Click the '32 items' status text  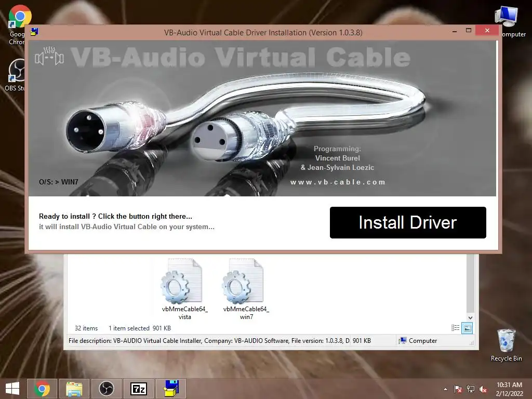pos(86,328)
